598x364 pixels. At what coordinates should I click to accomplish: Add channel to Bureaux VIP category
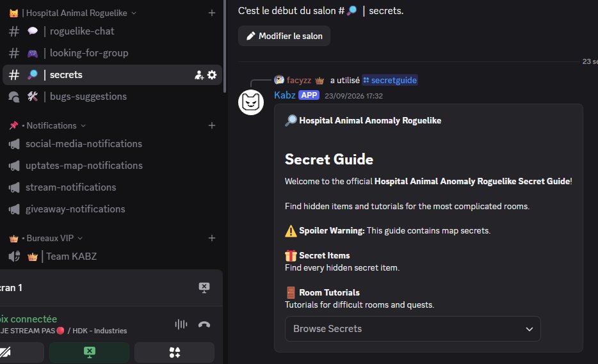pos(212,238)
